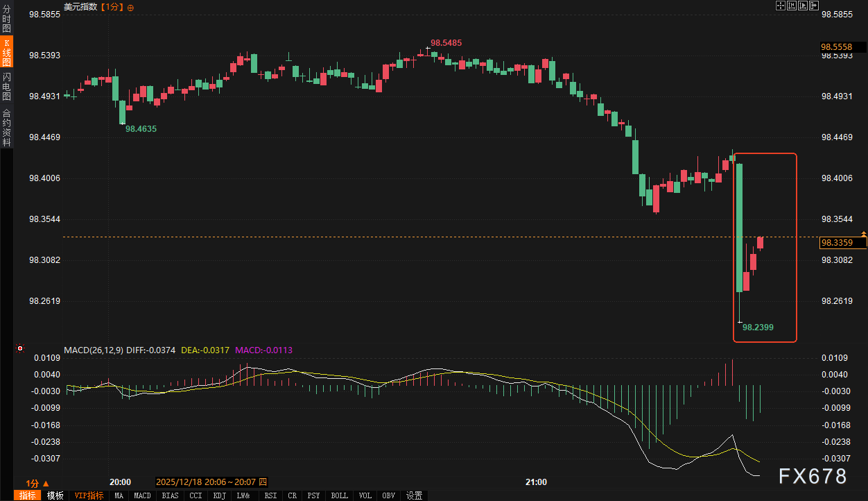Select the 模板 template tab
The image size is (868, 501).
click(55, 495)
